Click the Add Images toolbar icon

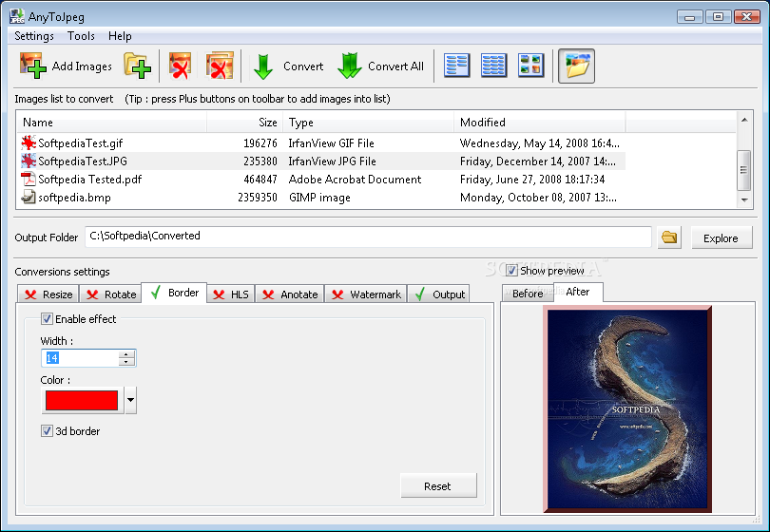pyautogui.click(x=33, y=66)
